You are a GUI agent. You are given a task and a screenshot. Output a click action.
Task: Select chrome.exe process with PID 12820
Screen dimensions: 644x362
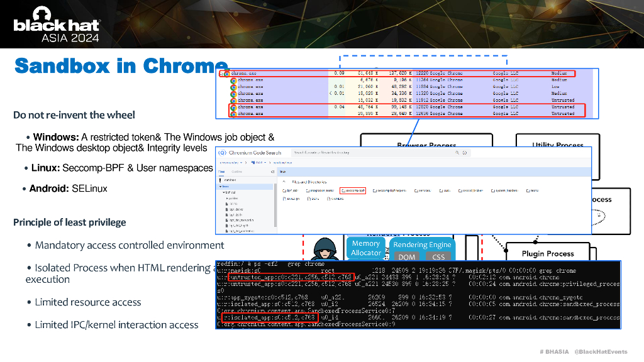411,107
